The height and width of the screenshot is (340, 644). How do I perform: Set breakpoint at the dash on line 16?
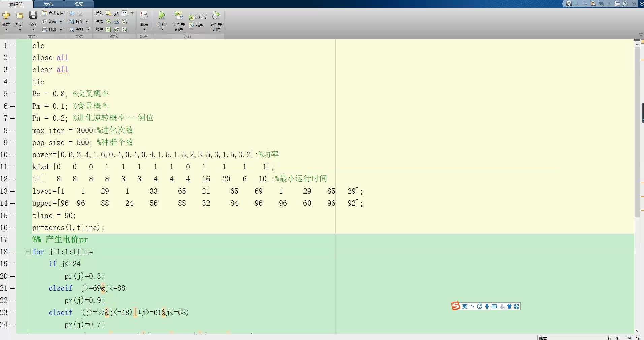[13, 227]
